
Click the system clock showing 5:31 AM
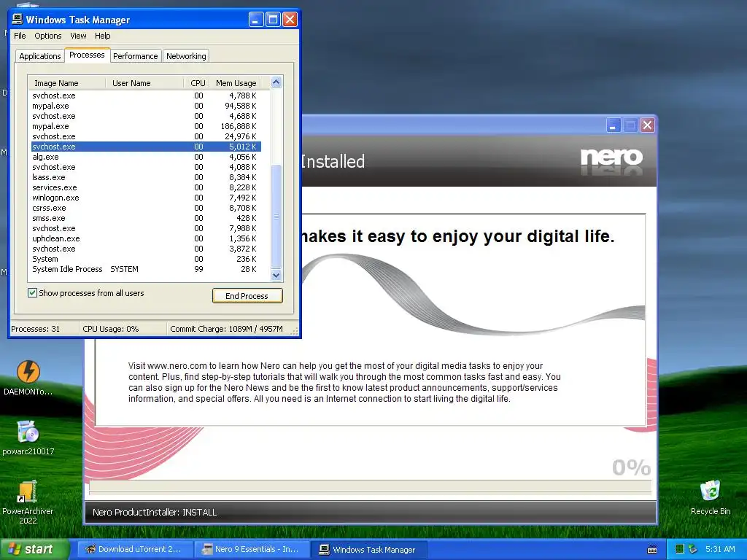[720, 549]
